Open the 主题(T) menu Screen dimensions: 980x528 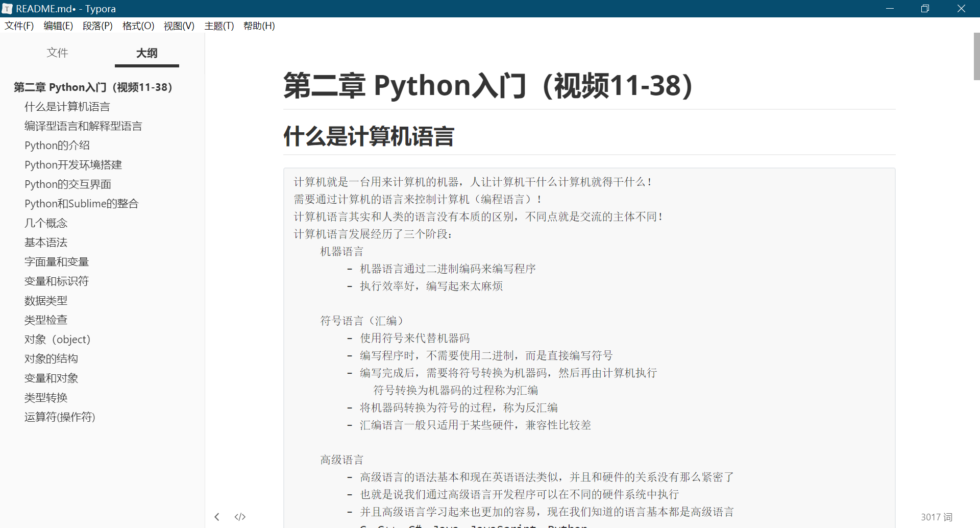219,26
